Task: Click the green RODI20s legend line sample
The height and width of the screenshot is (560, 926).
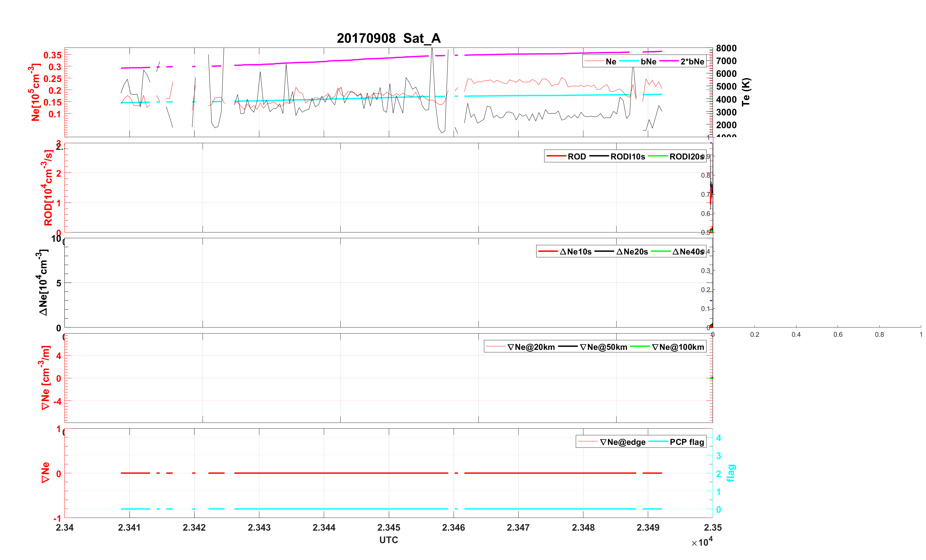Action: [658, 156]
